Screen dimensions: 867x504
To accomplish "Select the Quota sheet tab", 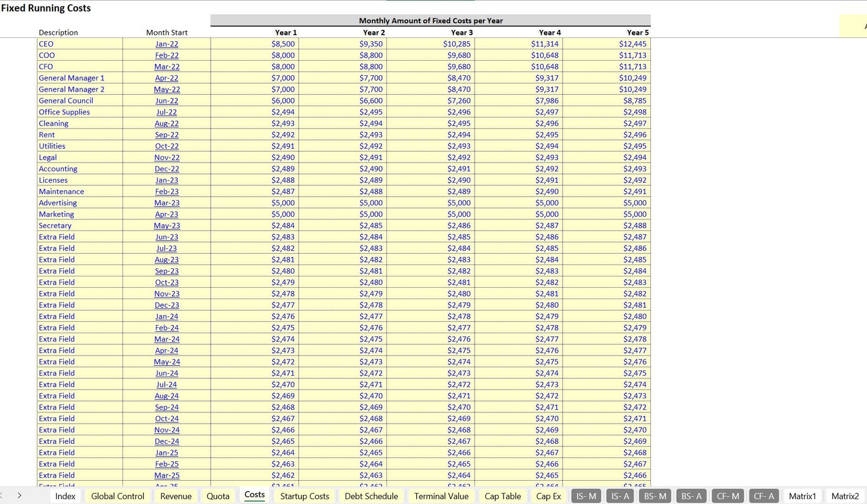I will coord(218,496).
